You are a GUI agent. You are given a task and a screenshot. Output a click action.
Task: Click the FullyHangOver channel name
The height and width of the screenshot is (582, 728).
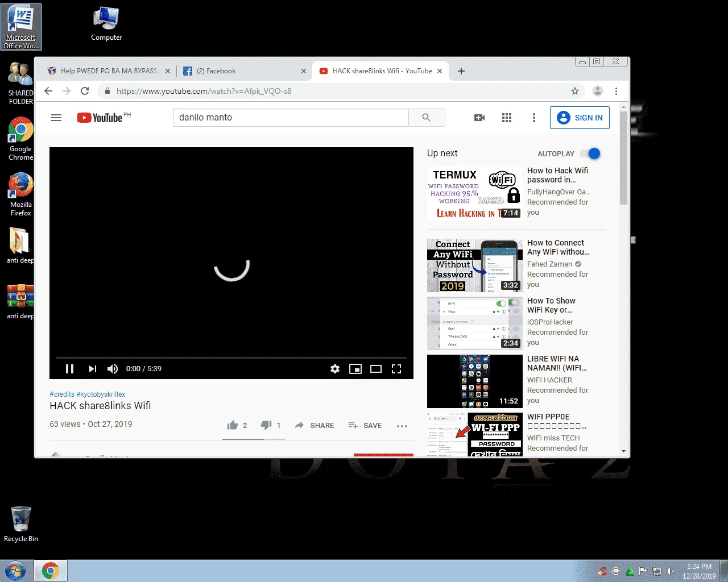coord(559,192)
